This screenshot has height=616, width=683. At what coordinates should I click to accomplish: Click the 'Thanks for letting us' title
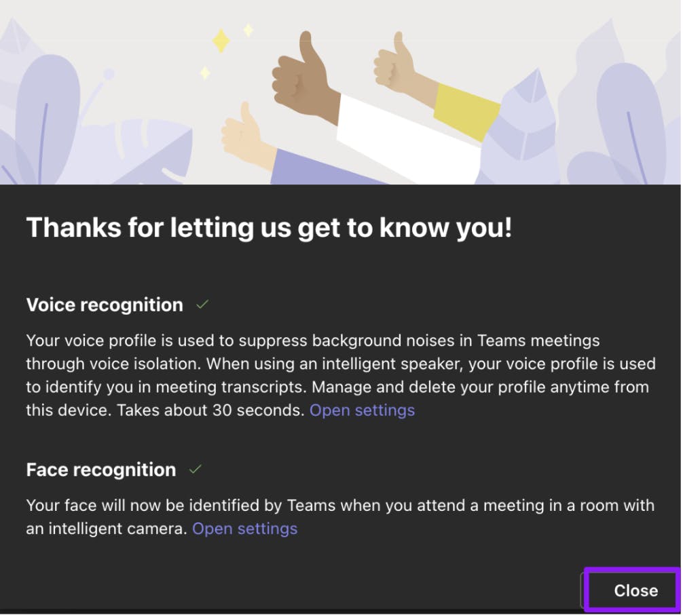click(x=269, y=228)
